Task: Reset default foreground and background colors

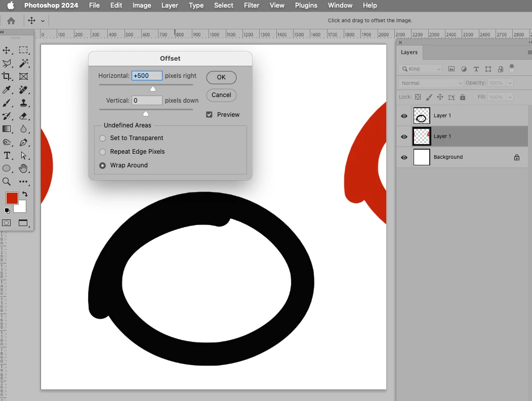Action: 7,211
